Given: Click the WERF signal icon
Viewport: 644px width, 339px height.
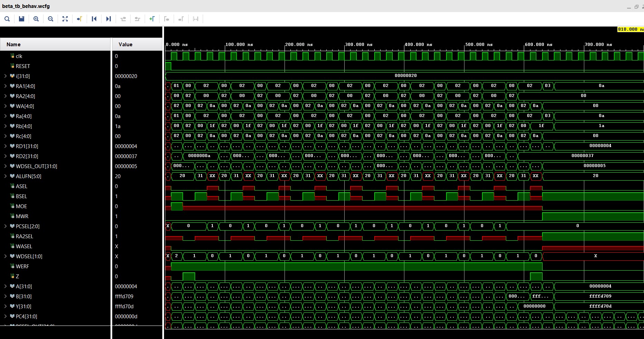Looking at the screenshot, I should (12, 266).
